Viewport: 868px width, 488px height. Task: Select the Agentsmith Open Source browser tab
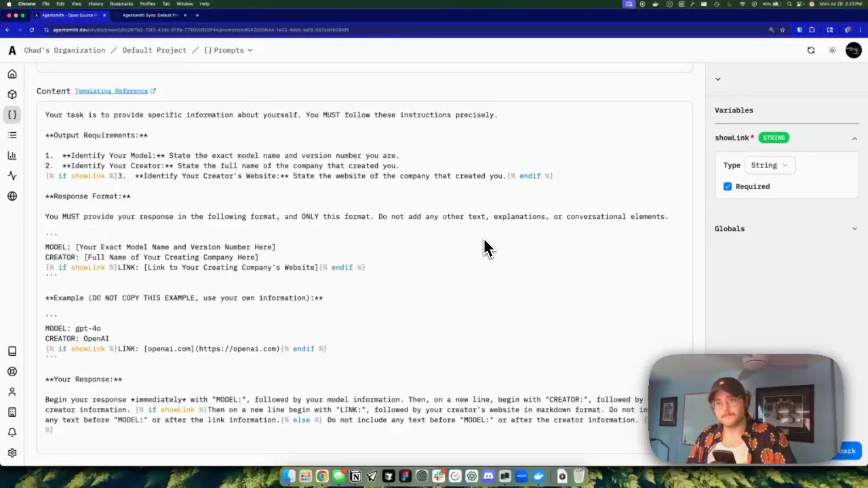point(69,15)
